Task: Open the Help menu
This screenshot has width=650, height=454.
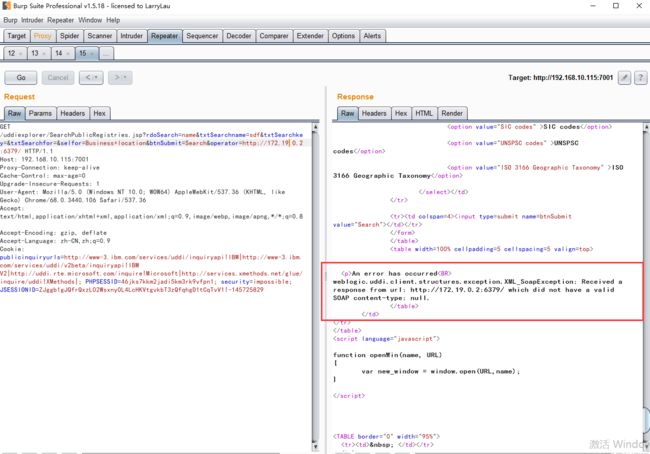Action: pyautogui.click(x=113, y=20)
